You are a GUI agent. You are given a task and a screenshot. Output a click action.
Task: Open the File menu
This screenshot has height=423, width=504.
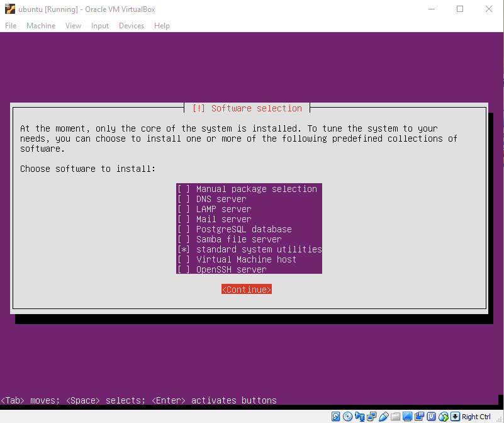11,26
